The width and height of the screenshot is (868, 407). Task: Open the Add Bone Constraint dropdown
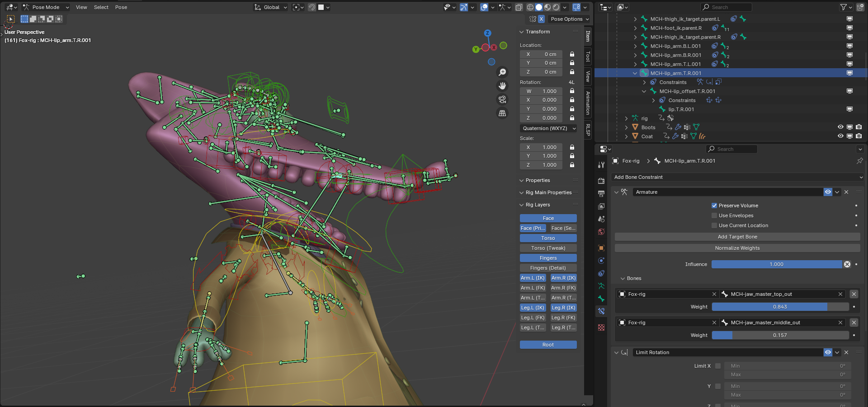pos(737,177)
